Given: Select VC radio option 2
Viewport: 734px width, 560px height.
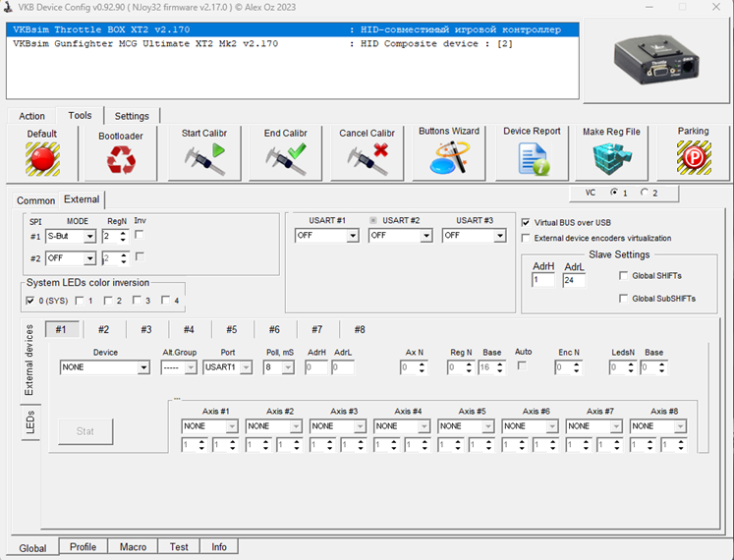Looking at the screenshot, I should (646, 193).
